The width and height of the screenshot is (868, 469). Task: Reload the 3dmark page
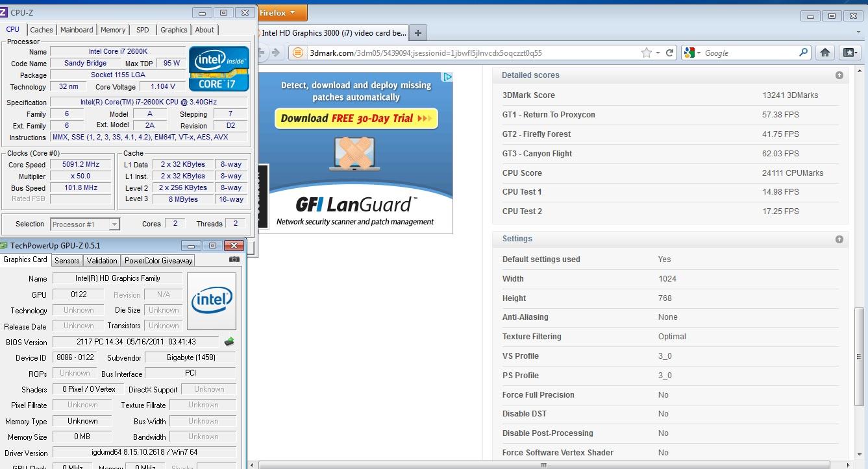[670, 53]
